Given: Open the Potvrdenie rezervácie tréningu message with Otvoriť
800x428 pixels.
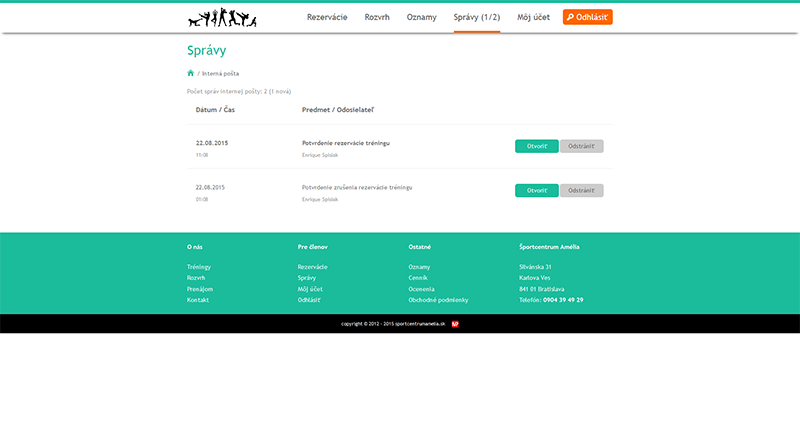Looking at the screenshot, I should 536,146.
